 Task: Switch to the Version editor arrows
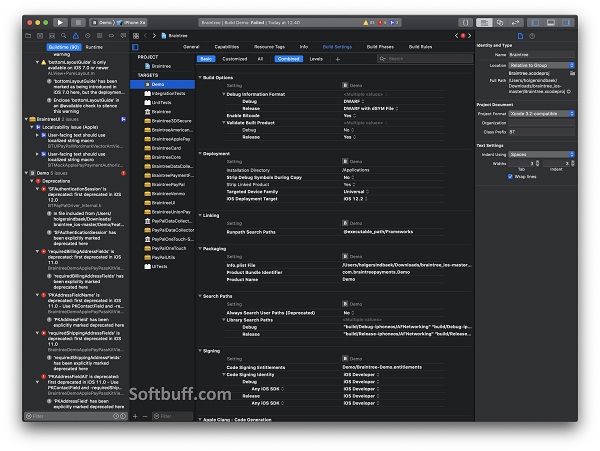(515, 23)
